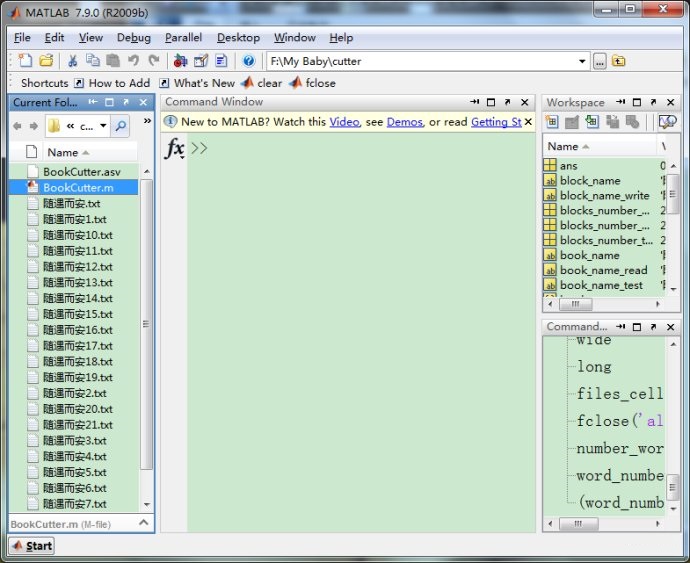690x563 pixels.
Task: Click New variable icon in Workspace
Action: pos(551,122)
